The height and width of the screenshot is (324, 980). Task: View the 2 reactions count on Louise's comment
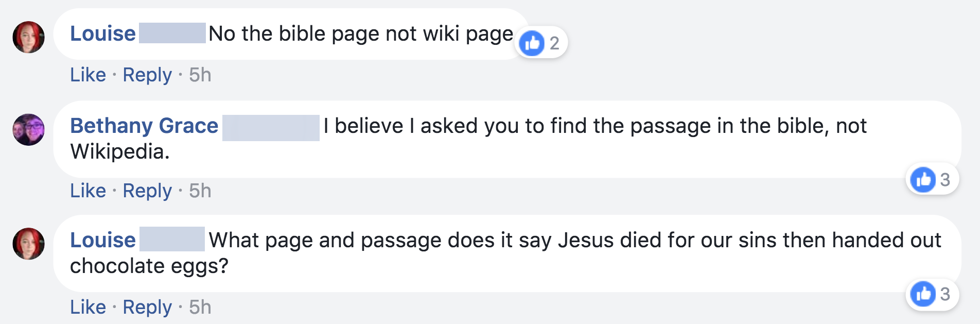(x=554, y=43)
